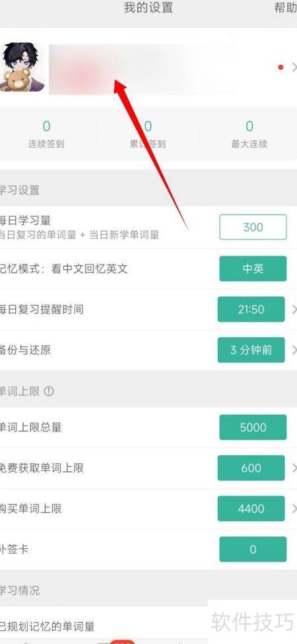
Task: Expand the 备份与还原 row chevron
Action: click(294, 350)
